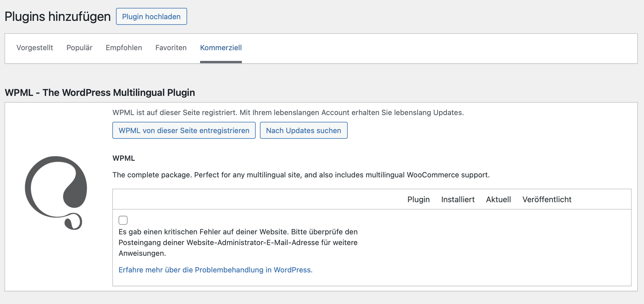Click the 'The complete package' description text
The width and height of the screenshot is (644, 304).
301,175
